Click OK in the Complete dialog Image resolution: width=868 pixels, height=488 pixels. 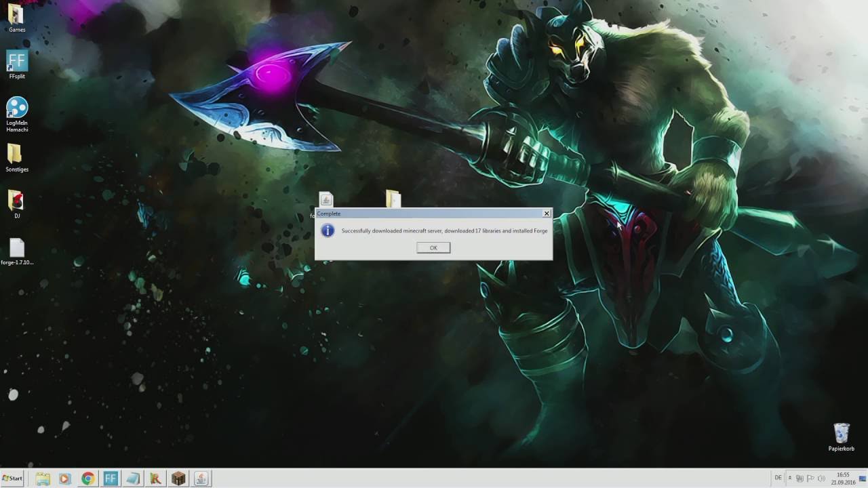[x=433, y=248]
